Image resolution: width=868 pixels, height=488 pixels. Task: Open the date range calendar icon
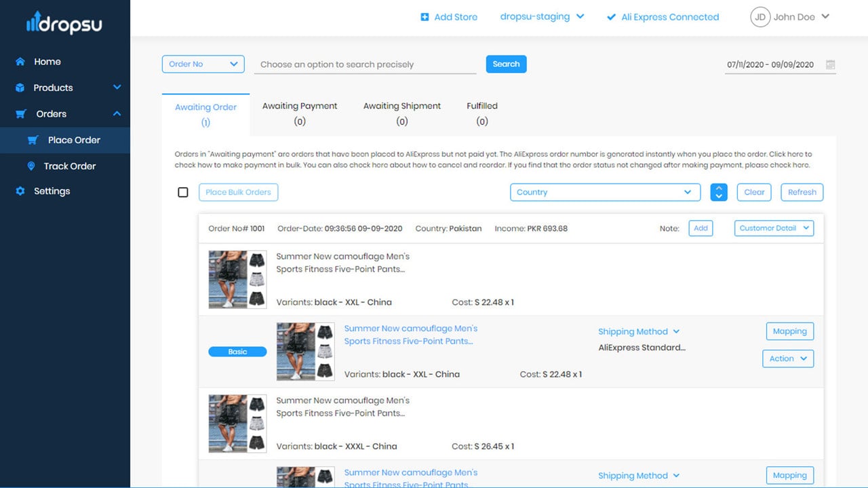[x=831, y=65]
